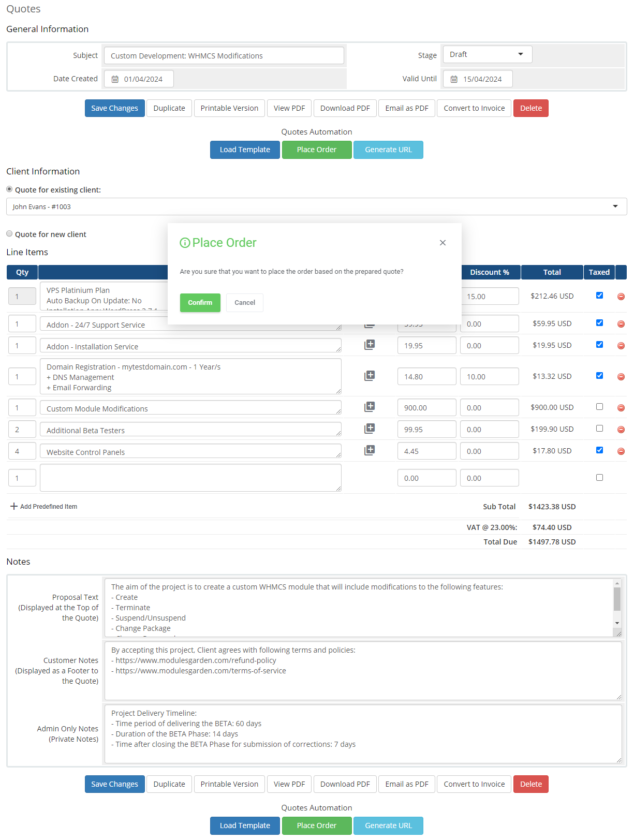Click the bottom Load Template button
Viewport: 634px width, 840px height.
point(245,826)
